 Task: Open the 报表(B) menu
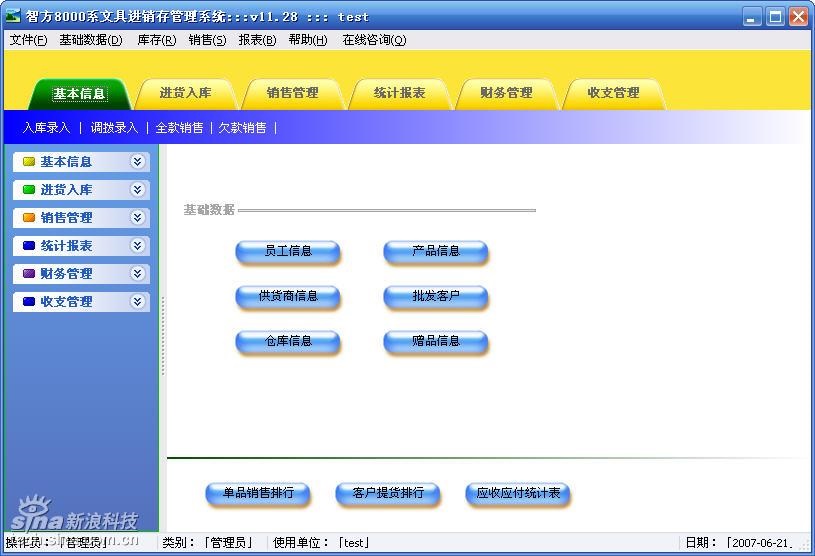tap(257, 40)
